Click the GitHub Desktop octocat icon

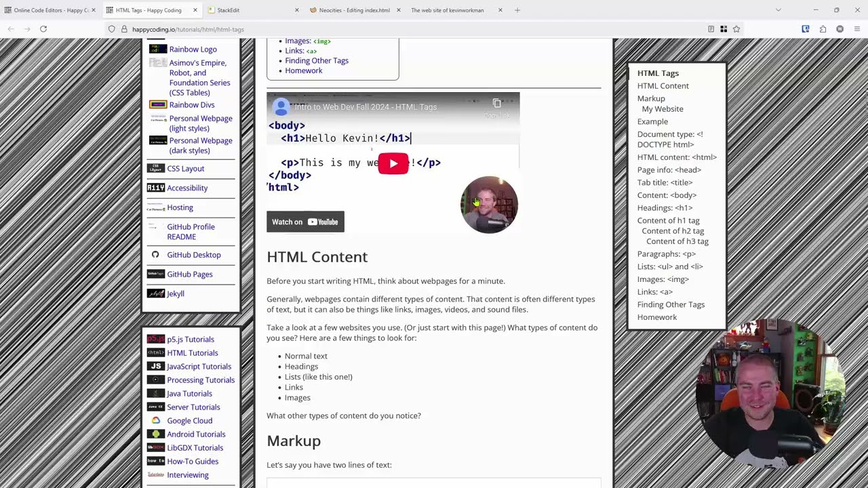[x=155, y=255]
